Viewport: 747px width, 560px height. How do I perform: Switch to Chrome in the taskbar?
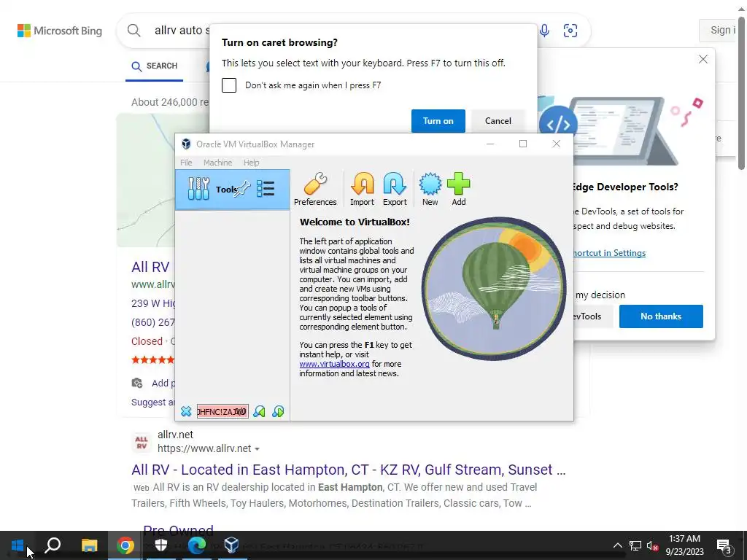(125, 545)
